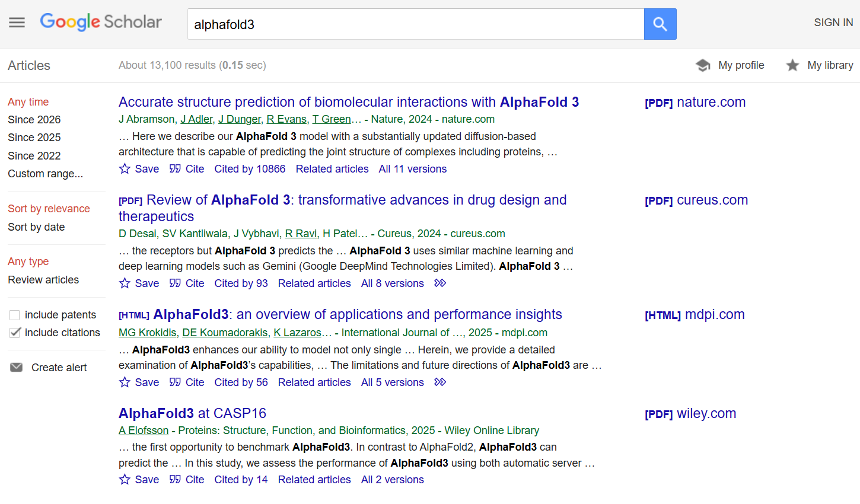Viewport: 860px width, 504px height.
Task: Filter by Review articles
Action: pos(43,280)
